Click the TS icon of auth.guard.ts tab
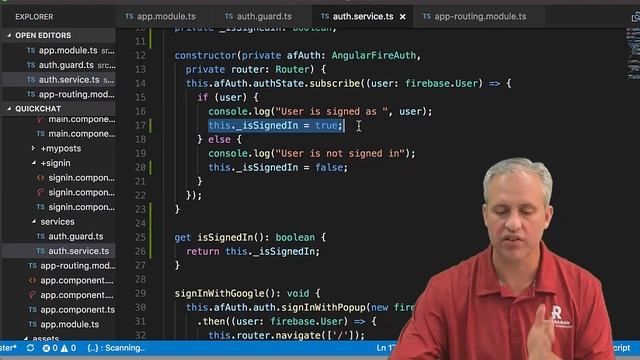The width and height of the screenshot is (640, 360). (229, 16)
